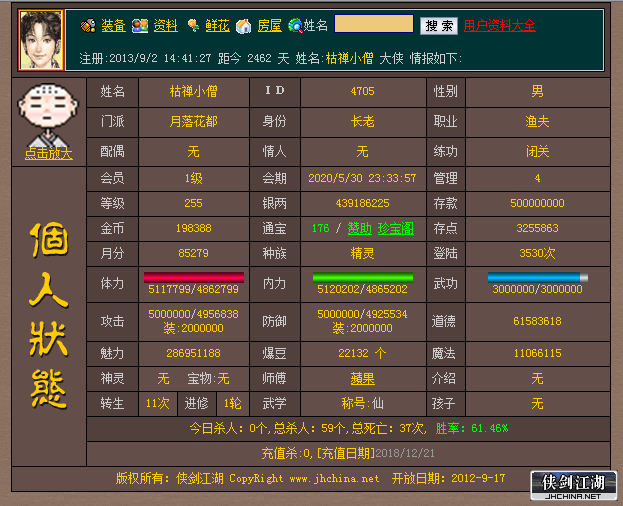Click the 侠剑江湖 JHCHINA.NET logo
The image size is (623, 506).
click(x=574, y=485)
